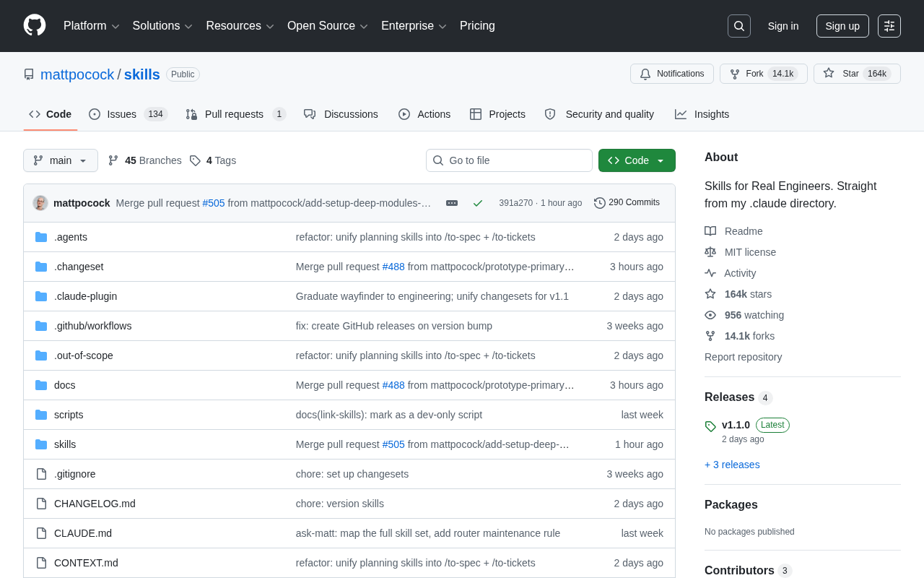Show the + 3 releases link
Viewport: 924px width, 578px height.
732,465
